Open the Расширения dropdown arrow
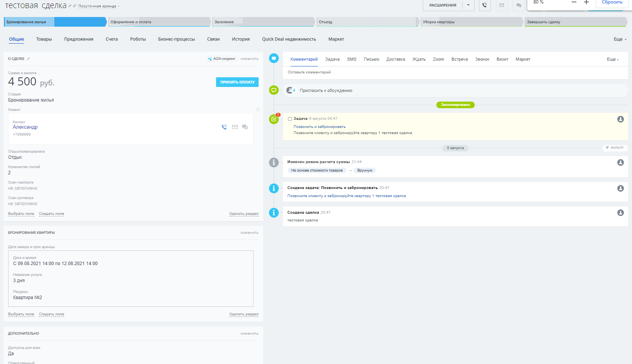632x364 pixels. (x=468, y=5)
